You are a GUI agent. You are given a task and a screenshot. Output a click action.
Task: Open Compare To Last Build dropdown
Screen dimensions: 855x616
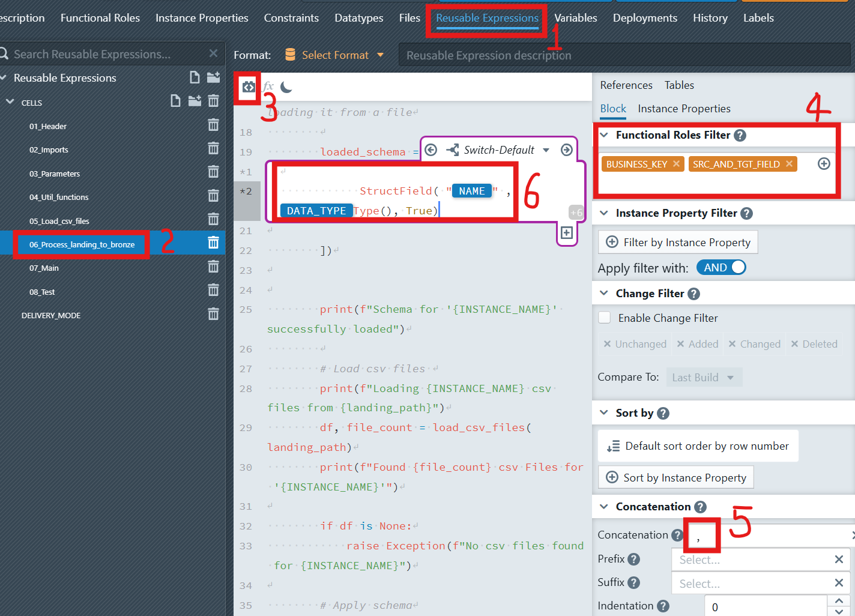[x=703, y=378]
